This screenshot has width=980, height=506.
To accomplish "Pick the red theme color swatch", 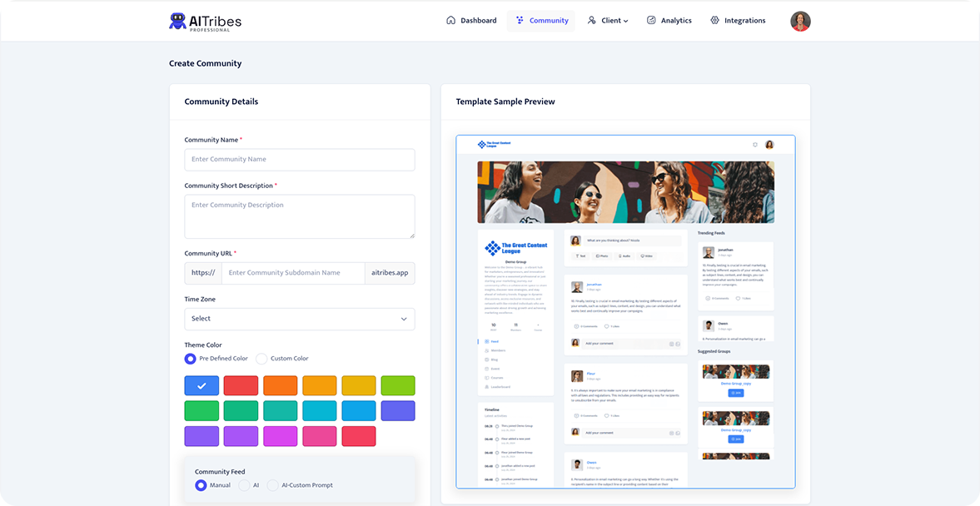I will [x=241, y=386].
